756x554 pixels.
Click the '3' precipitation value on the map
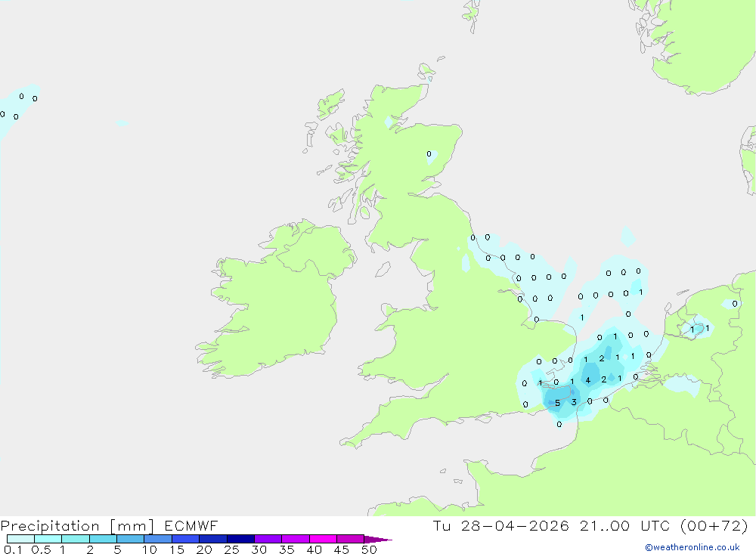coord(574,402)
